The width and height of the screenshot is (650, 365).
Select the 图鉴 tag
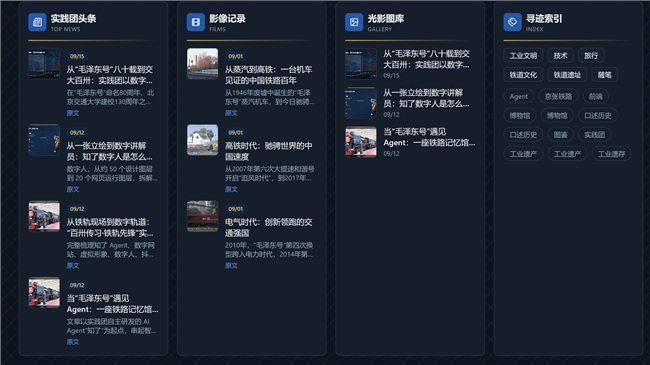560,135
